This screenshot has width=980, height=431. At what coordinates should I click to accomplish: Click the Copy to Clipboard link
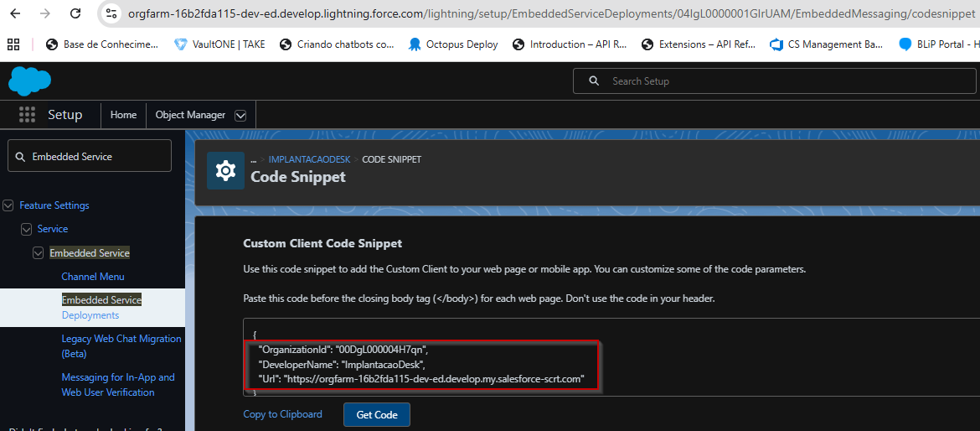tap(282, 414)
